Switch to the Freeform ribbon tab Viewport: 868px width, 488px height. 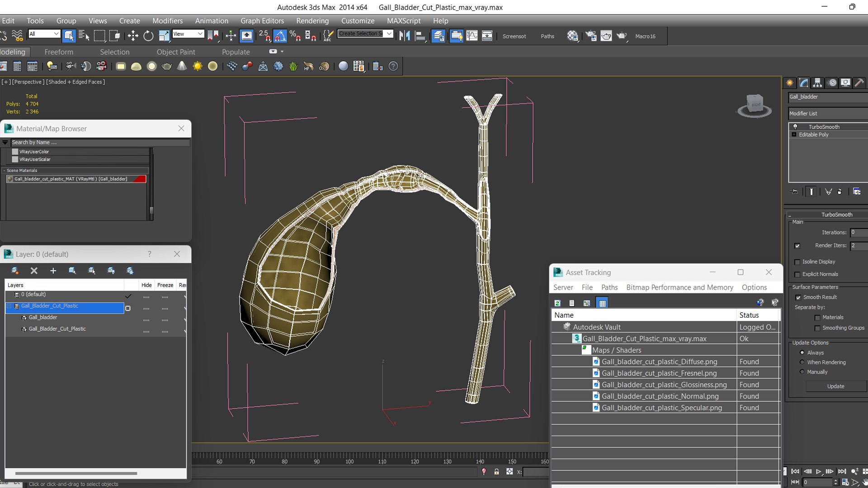click(59, 52)
